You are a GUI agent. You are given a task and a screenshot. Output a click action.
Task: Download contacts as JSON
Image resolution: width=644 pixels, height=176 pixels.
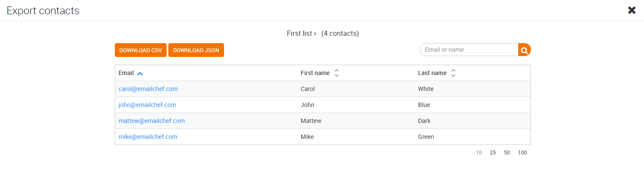(x=196, y=50)
